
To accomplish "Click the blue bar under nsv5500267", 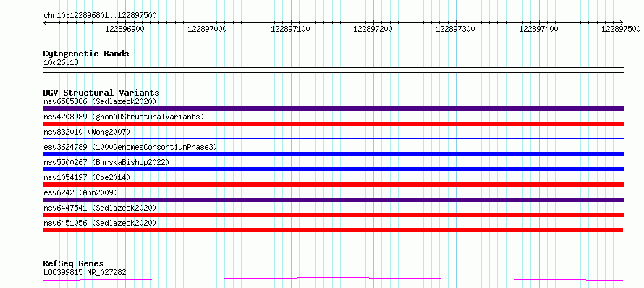I will [x=333, y=169].
